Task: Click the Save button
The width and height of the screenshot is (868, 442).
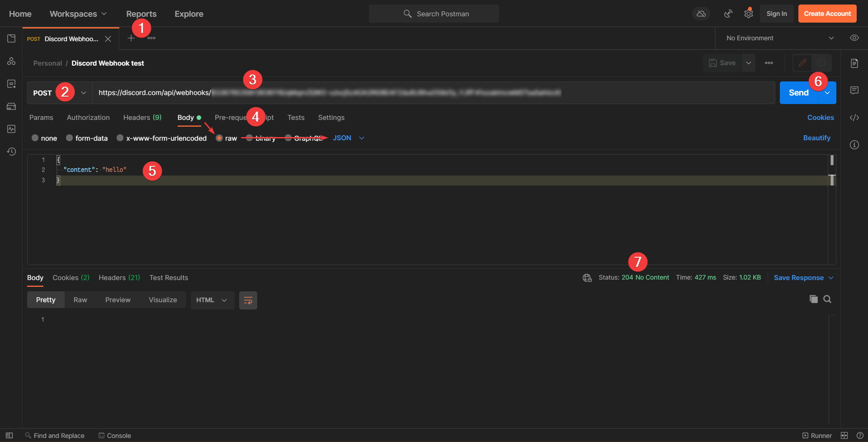Action: 722,63
